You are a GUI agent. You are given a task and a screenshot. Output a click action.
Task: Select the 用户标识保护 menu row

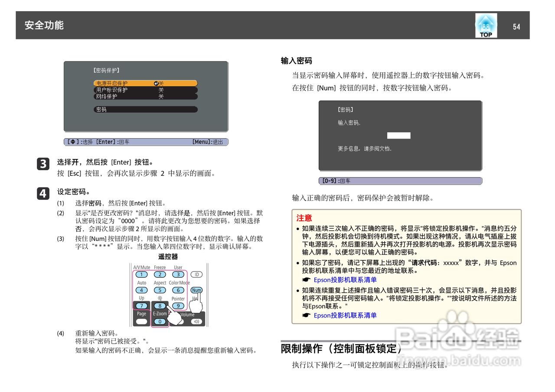pos(146,90)
